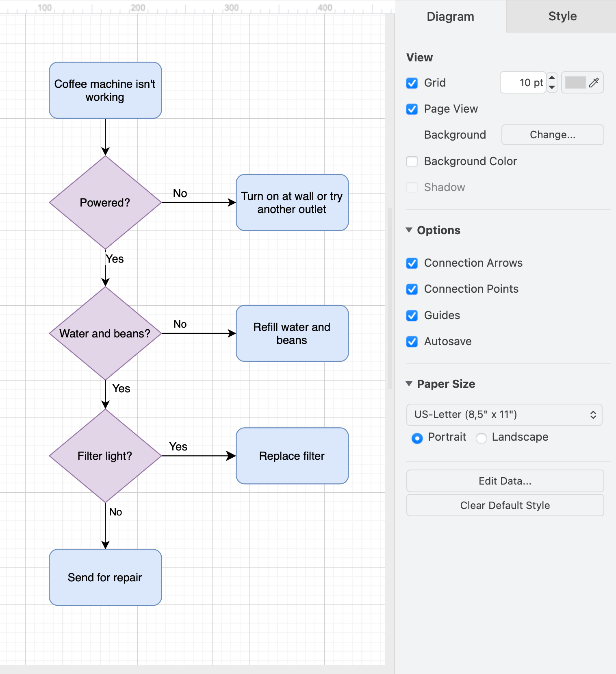Select the Coffee machine isn't working box

[105, 90]
